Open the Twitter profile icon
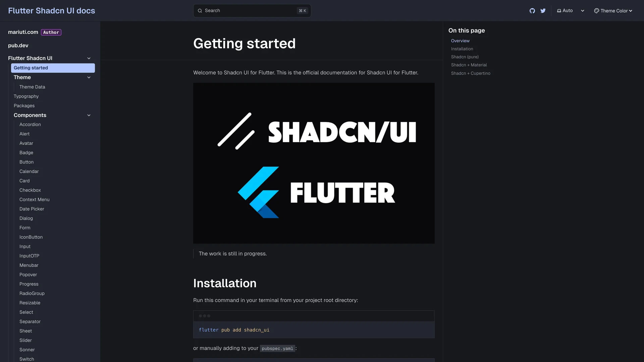 [x=543, y=10]
